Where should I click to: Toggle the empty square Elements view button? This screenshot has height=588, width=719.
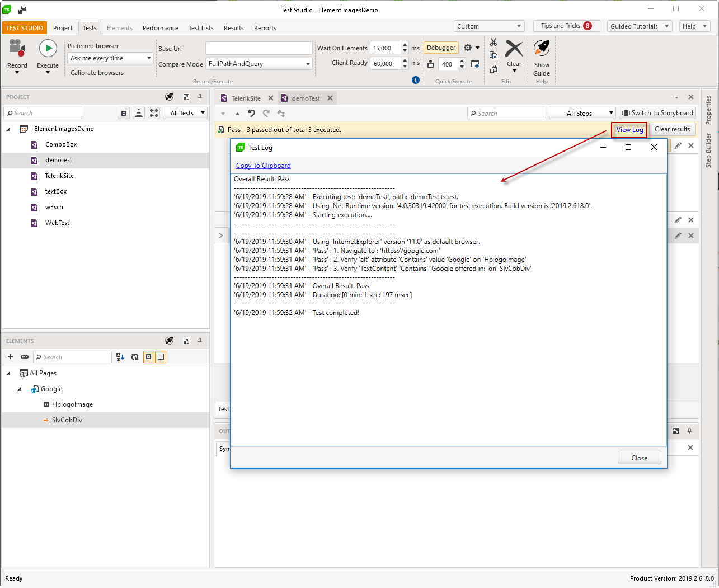click(161, 357)
